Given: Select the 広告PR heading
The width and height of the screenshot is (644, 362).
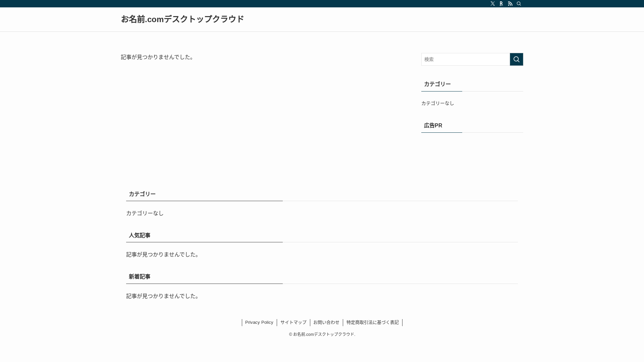Looking at the screenshot, I should [433, 125].
